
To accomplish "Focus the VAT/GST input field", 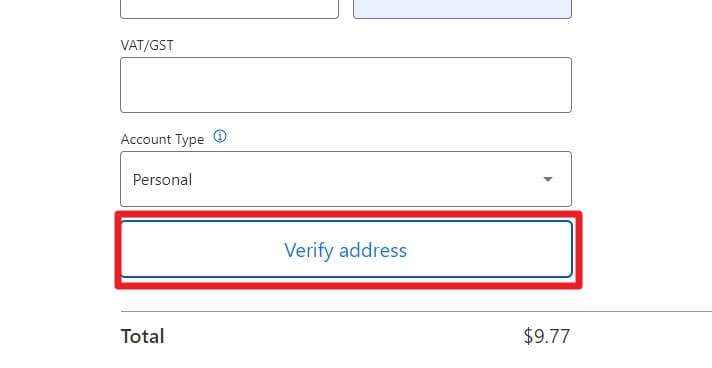I will click(x=346, y=85).
